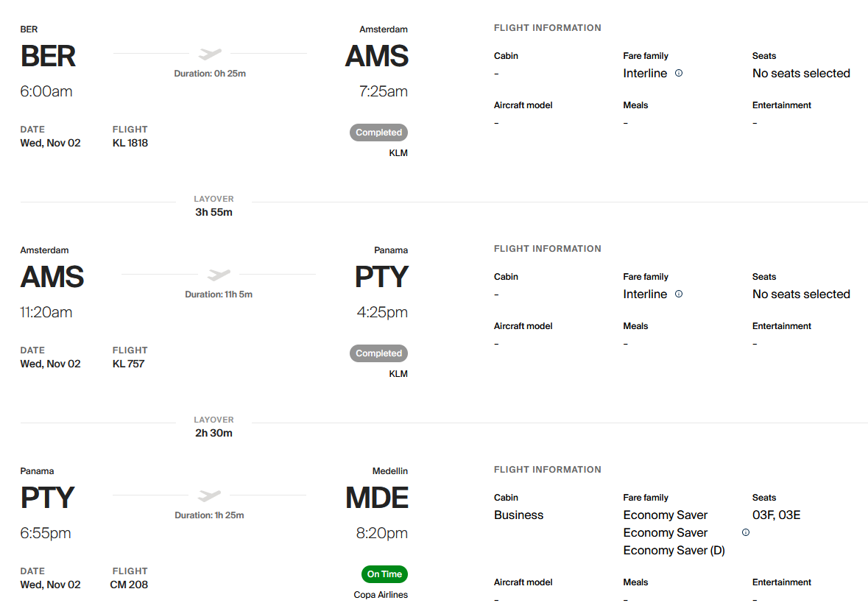Select flight number KL 757
Image resolution: width=868 pixels, height=614 pixels.
(x=128, y=364)
